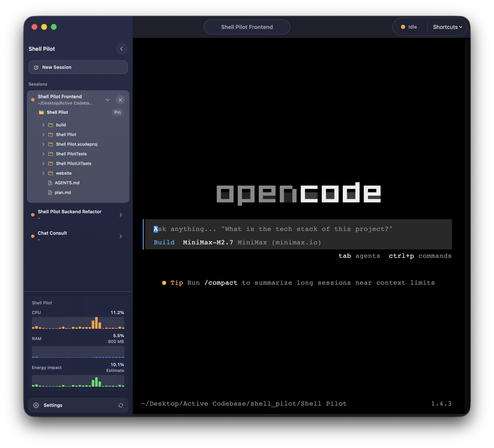This screenshot has height=448, width=494.
Task: Collapse the Shell Pilot Frontend session tree
Action: pyautogui.click(x=108, y=100)
